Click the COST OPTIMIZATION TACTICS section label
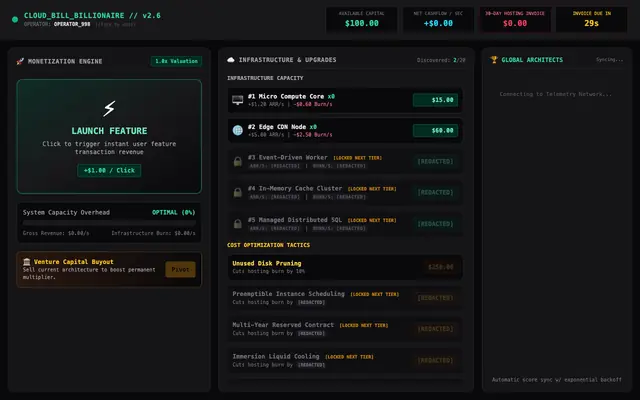This screenshot has width=640, height=400. tap(268, 245)
